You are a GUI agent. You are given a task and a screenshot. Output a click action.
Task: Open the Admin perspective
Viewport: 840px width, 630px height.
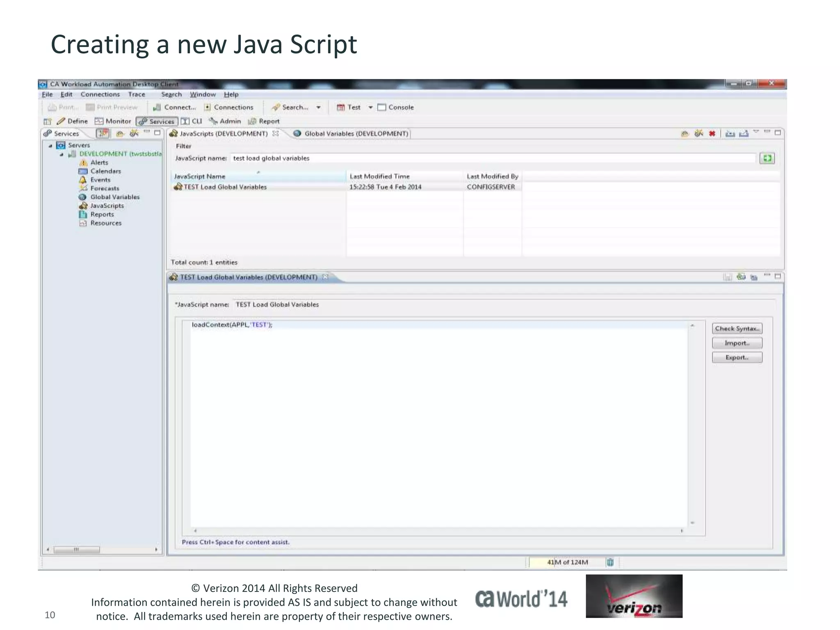[x=225, y=121]
